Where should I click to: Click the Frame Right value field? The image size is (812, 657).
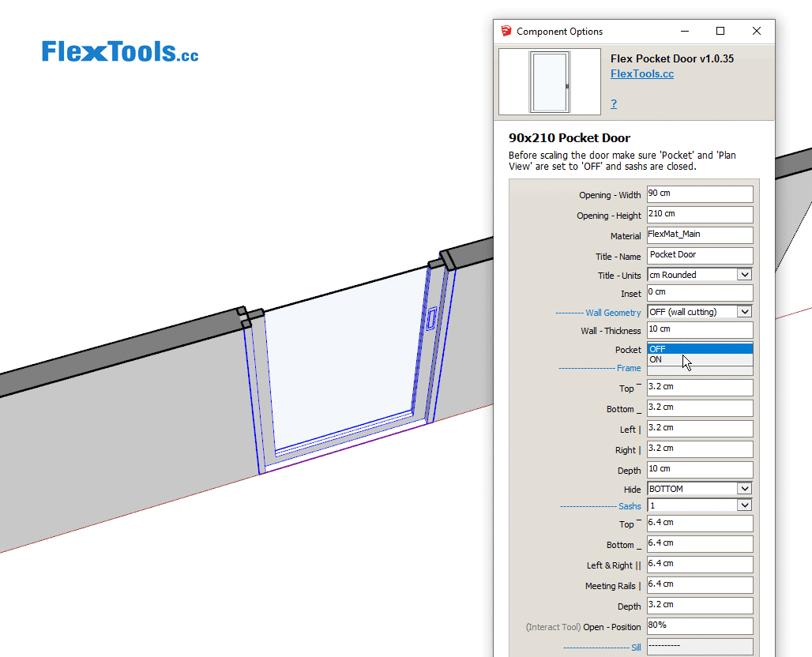pos(700,449)
